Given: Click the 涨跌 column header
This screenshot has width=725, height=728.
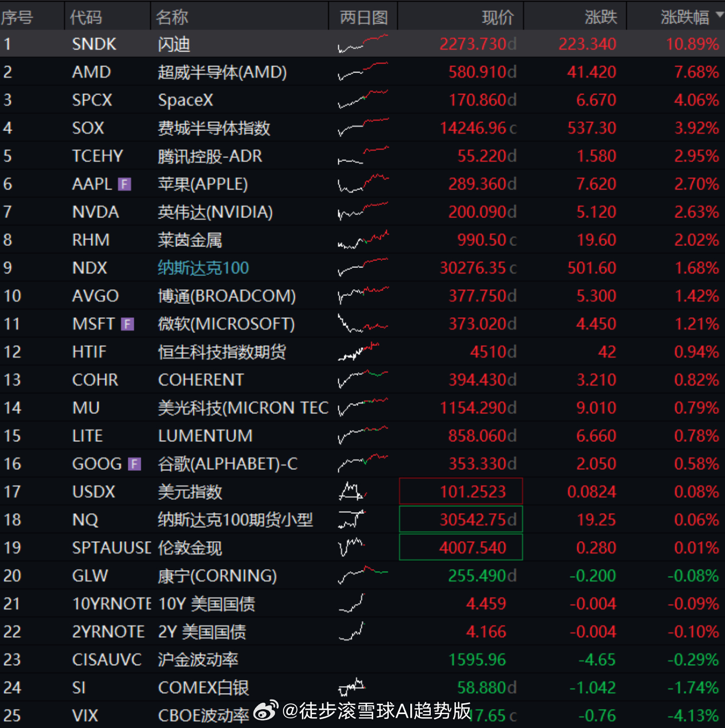Looking at the screenshot, I should 601,17.
